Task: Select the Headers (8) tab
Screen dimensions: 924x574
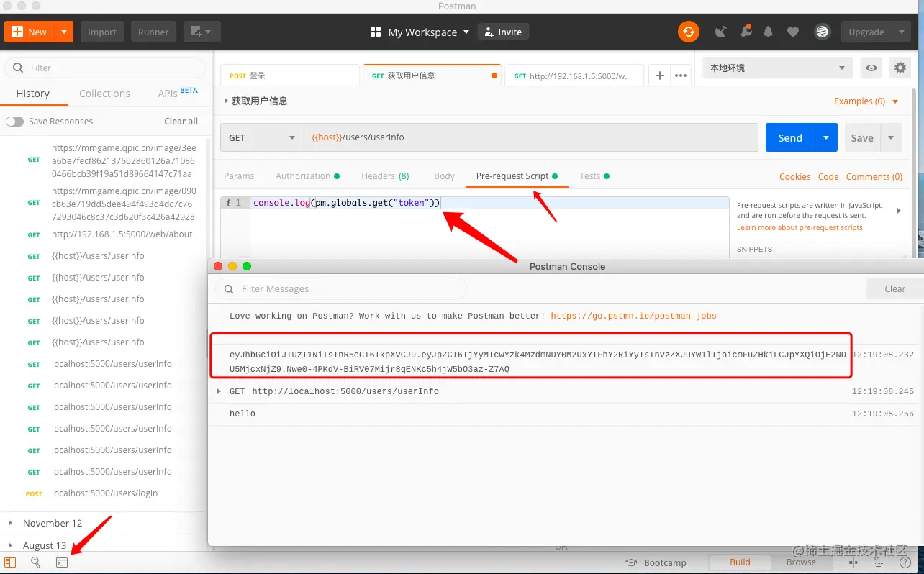Action: (385, 176)
